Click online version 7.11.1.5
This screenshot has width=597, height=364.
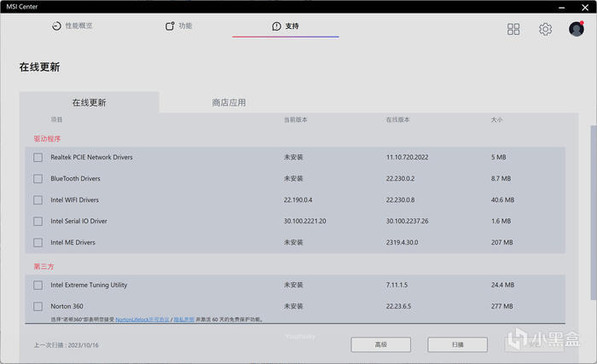click(x=397, y=286)
